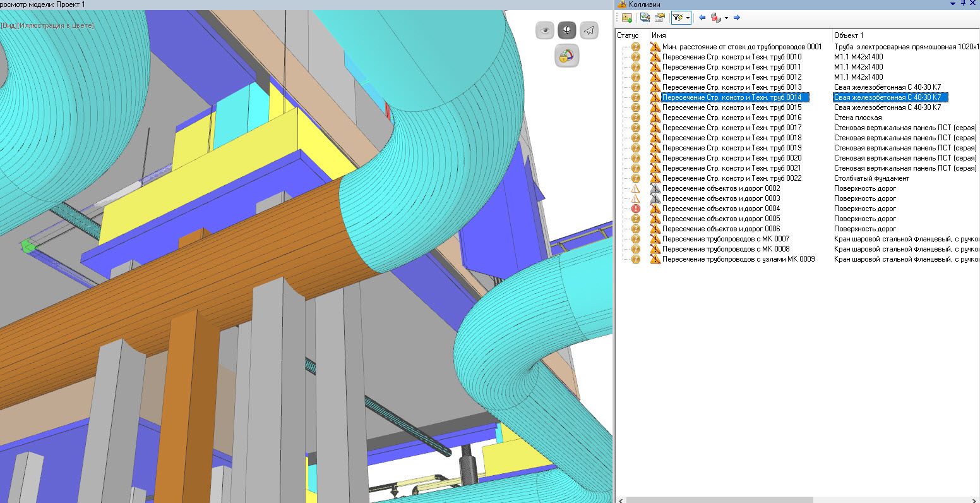The height and width of the screenshot is (503, 980).
Task: Activate the orbit navigation mode button
Action: (566, 30)
